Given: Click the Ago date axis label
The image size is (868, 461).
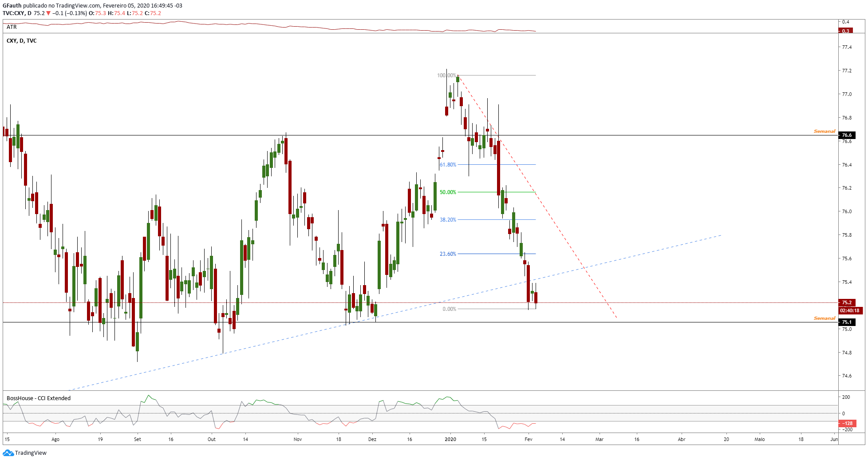Looking at the screenshot, I should tap(55, 439).
